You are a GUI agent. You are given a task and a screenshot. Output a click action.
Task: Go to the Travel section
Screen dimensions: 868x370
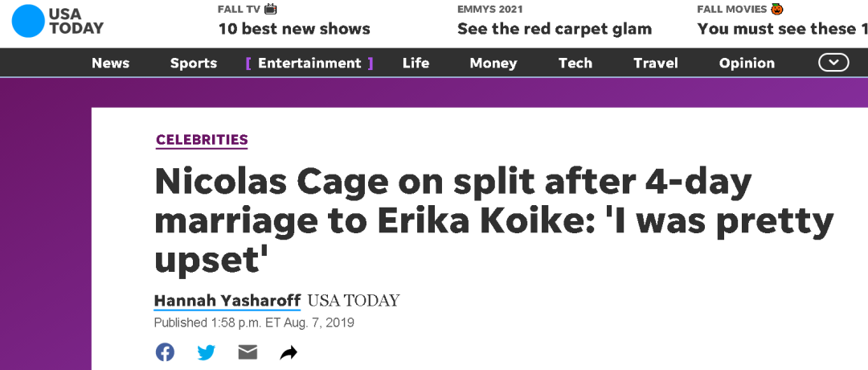point(656,64)
